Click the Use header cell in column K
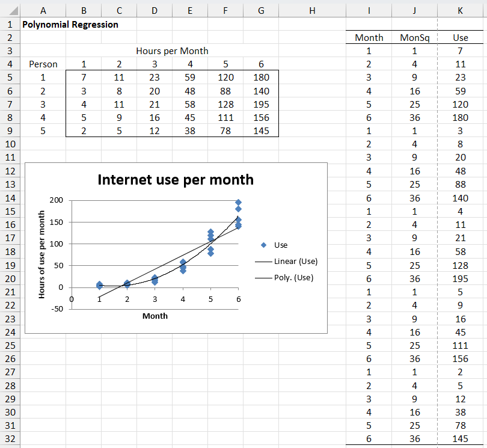Viewport: 487px width, 448px height. [461, 38]
